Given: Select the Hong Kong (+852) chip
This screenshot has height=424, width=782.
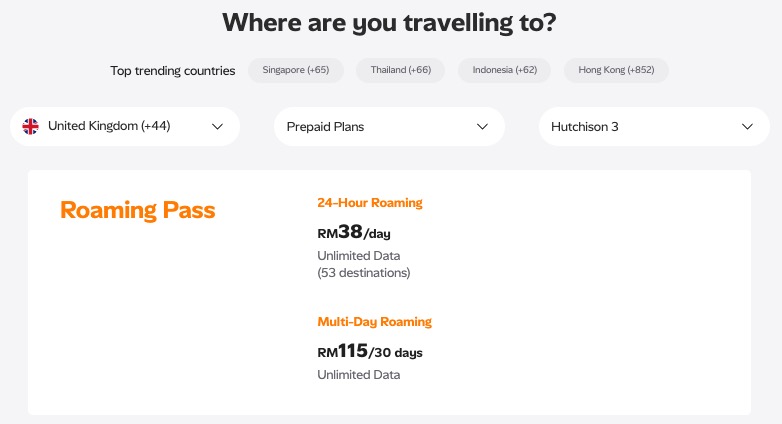Looking at the screenshot, I should click(x=616, y=70).
